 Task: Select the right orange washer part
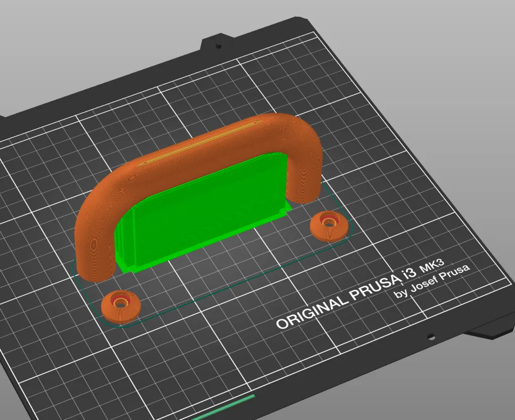328,226
